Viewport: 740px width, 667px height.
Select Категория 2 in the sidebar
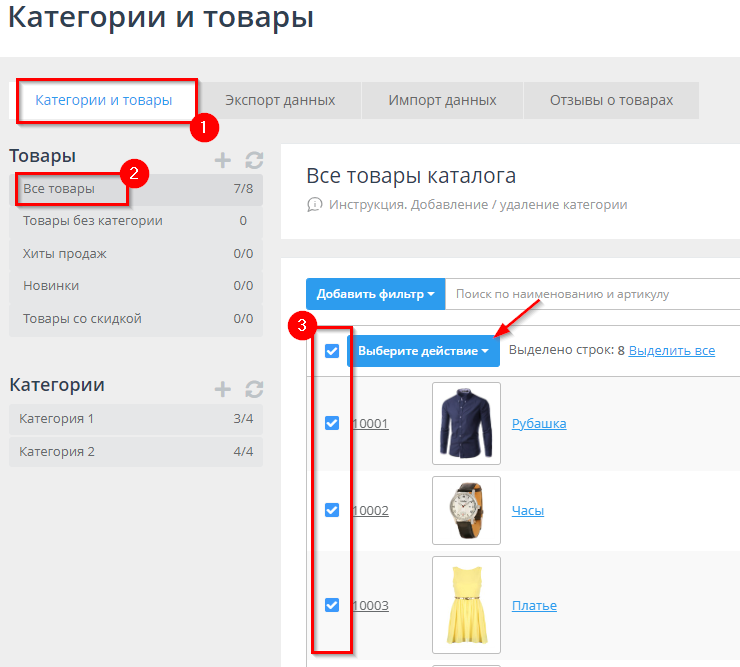(x=57, y=451)
